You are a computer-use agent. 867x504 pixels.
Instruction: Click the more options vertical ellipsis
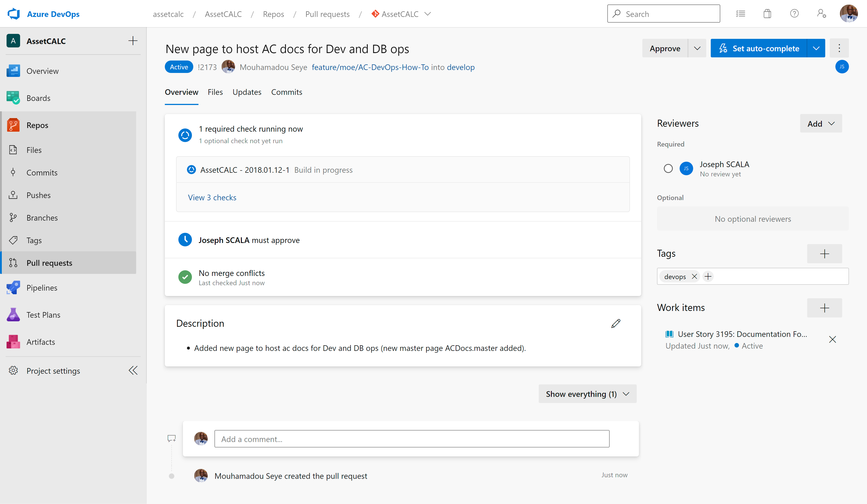pos(839,48)
